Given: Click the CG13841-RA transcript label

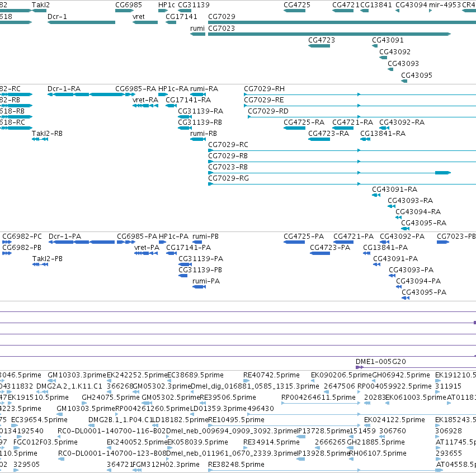Looking at the screenshot, I should coord(383,134).
